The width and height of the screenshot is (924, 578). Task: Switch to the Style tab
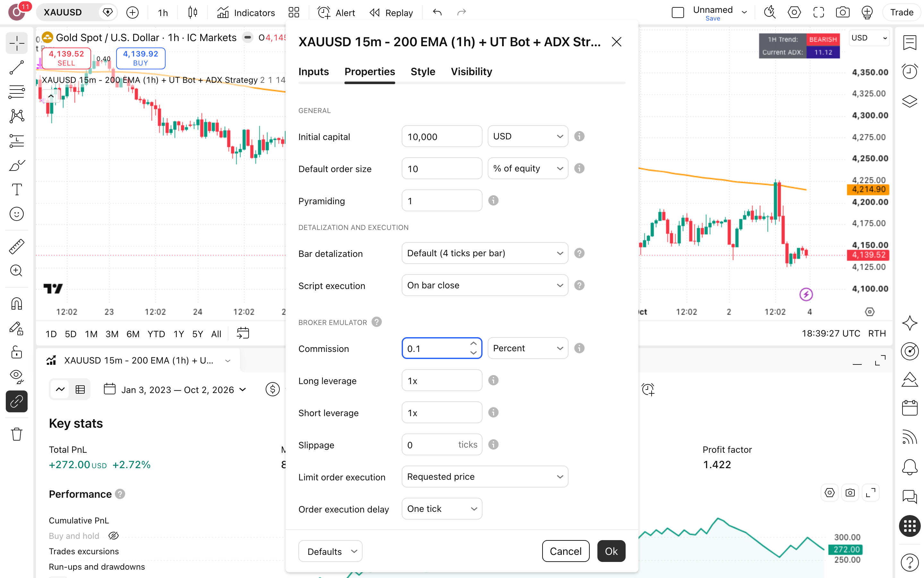423,72
